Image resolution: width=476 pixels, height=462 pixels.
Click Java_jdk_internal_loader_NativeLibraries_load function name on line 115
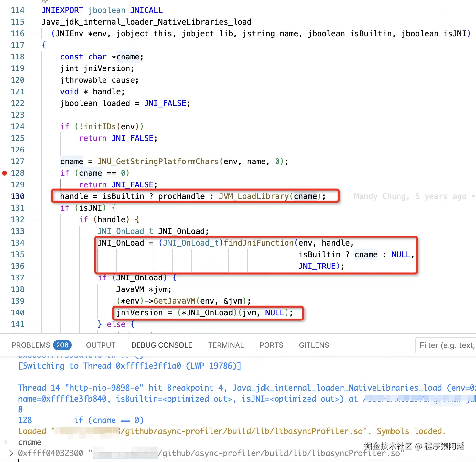146,22
